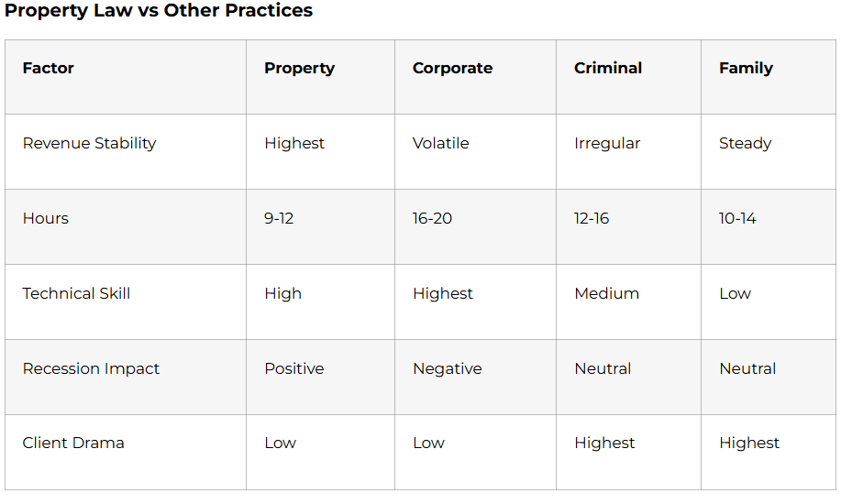Select the Technical Skill row label

(x=76, y=293)
